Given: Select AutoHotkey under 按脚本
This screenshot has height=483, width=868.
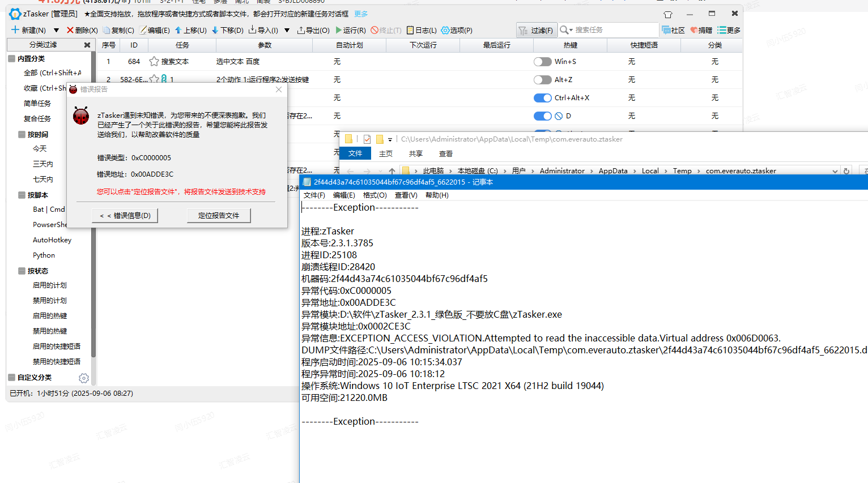Looking at the screenshot, I should click(x=52, y=240).
